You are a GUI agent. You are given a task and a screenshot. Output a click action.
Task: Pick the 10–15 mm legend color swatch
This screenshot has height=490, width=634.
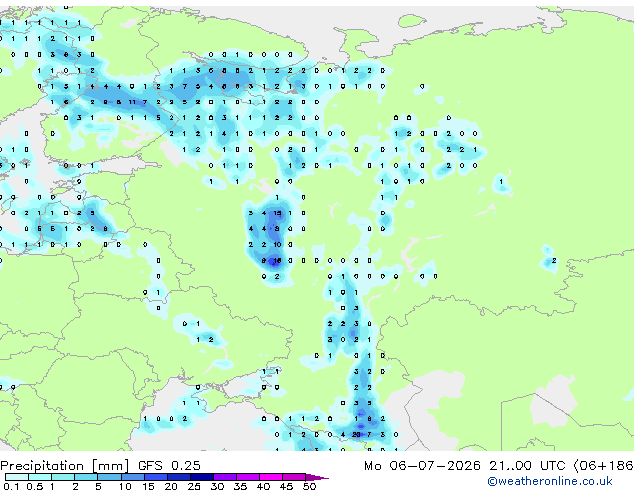pyautogui.click(x=133, y=477)
